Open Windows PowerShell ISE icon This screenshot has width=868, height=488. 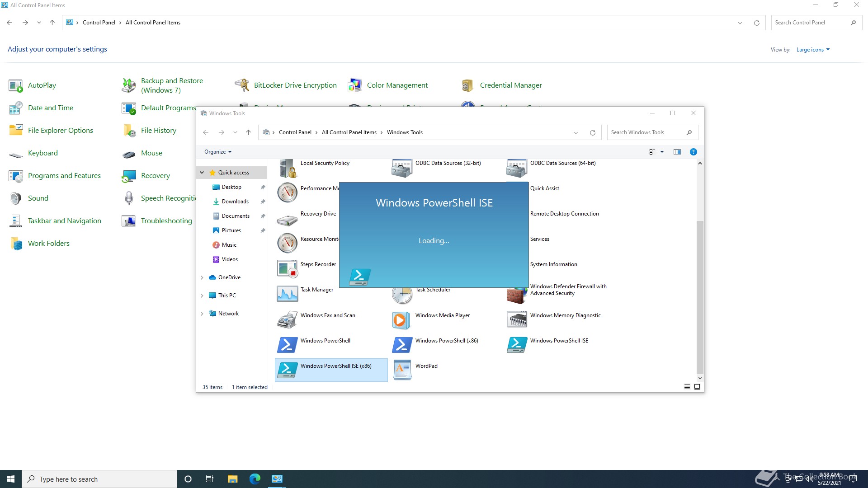tap(517, 345)
